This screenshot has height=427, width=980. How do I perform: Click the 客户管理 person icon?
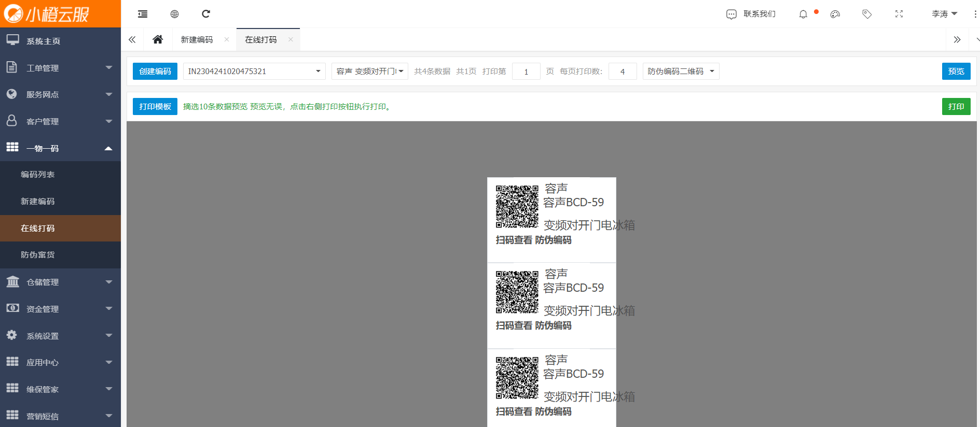(12, 120)
